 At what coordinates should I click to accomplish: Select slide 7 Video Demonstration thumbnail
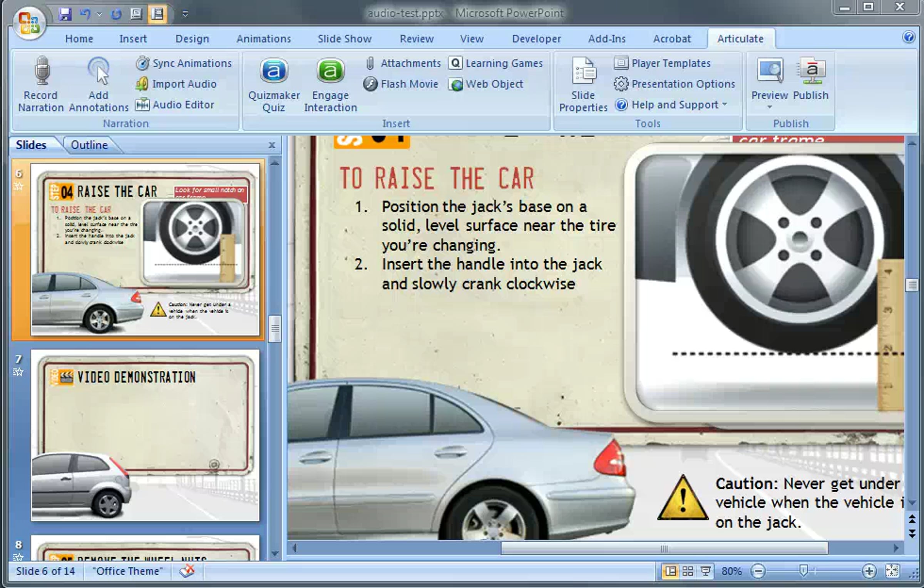click(x=145, y=435)
